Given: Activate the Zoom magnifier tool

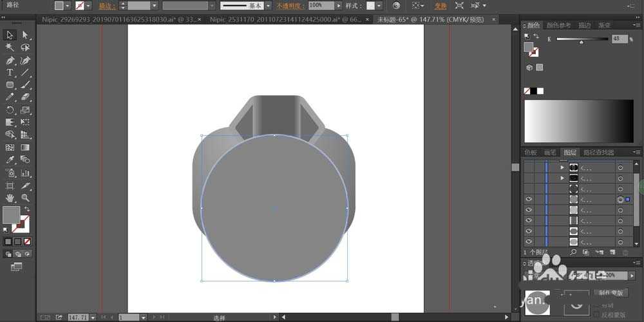Looking at the screenshot, I should point(25,198).
